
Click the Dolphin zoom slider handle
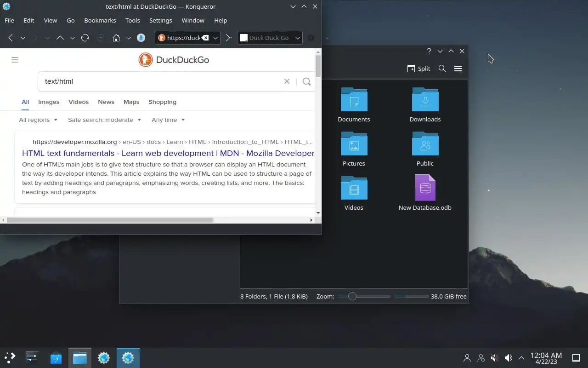pos(352,296)
